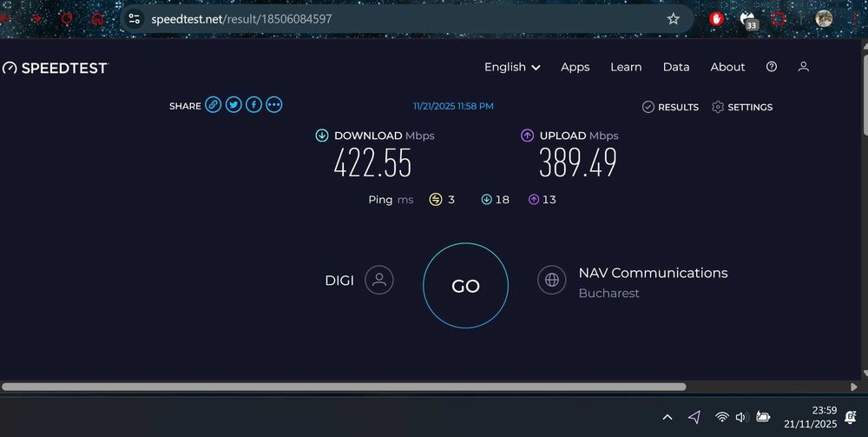Click the SHARE label

coord(185,106)
